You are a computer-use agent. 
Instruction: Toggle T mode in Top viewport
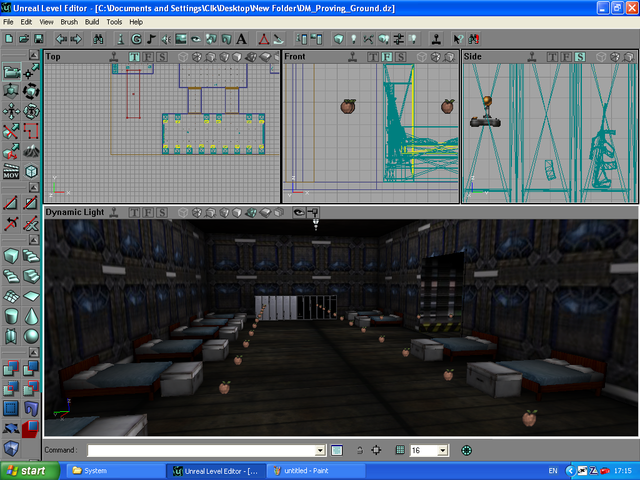tap(133, 57)
